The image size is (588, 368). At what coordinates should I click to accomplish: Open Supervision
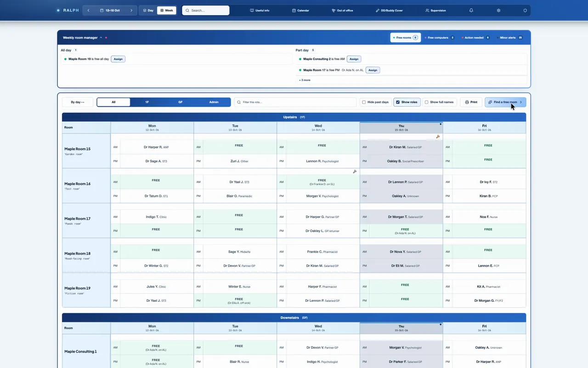coord(435,10)
